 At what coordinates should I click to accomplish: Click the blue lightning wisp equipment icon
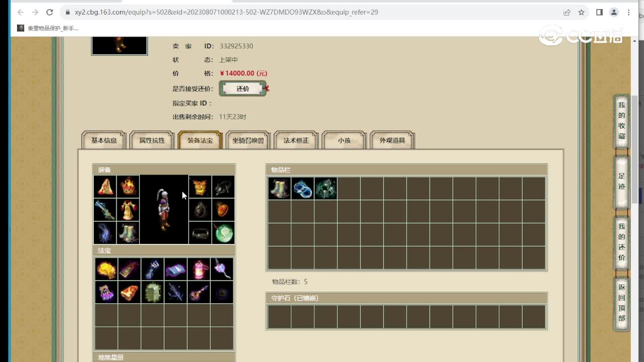pos(105,233)
